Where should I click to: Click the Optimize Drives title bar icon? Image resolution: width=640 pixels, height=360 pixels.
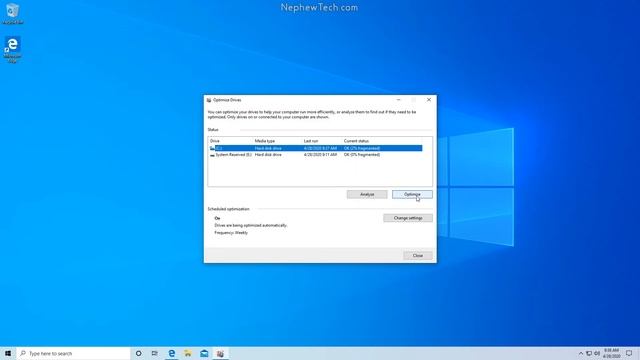point(209,100)
